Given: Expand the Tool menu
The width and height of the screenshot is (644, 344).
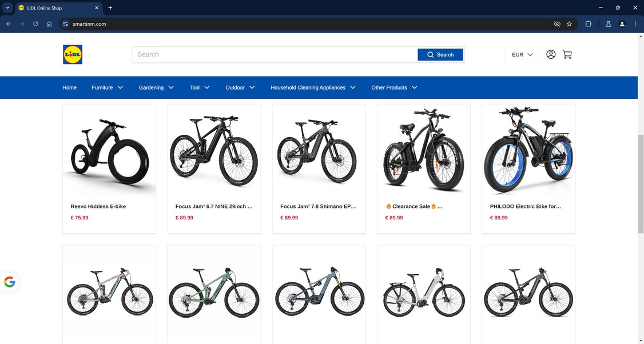Looking at the screenshot, I should coord(200,87).
